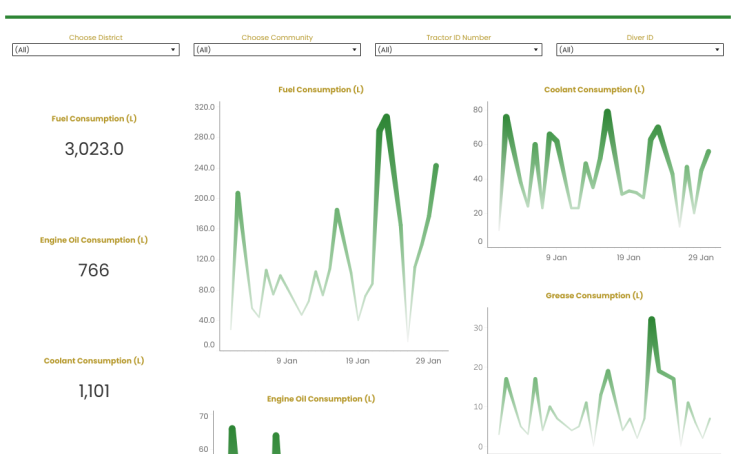Click the Tractor ID Number dropdown arrow

536,50
